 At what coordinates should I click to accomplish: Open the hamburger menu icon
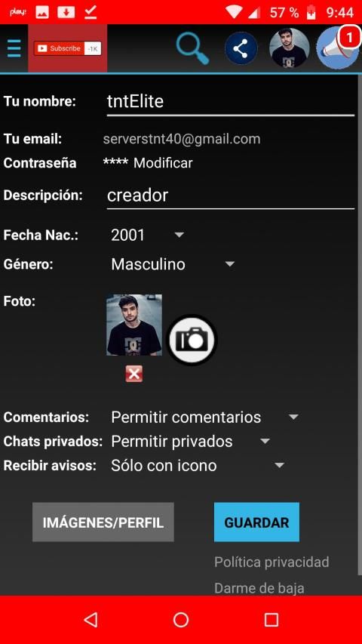click(14, 48)
